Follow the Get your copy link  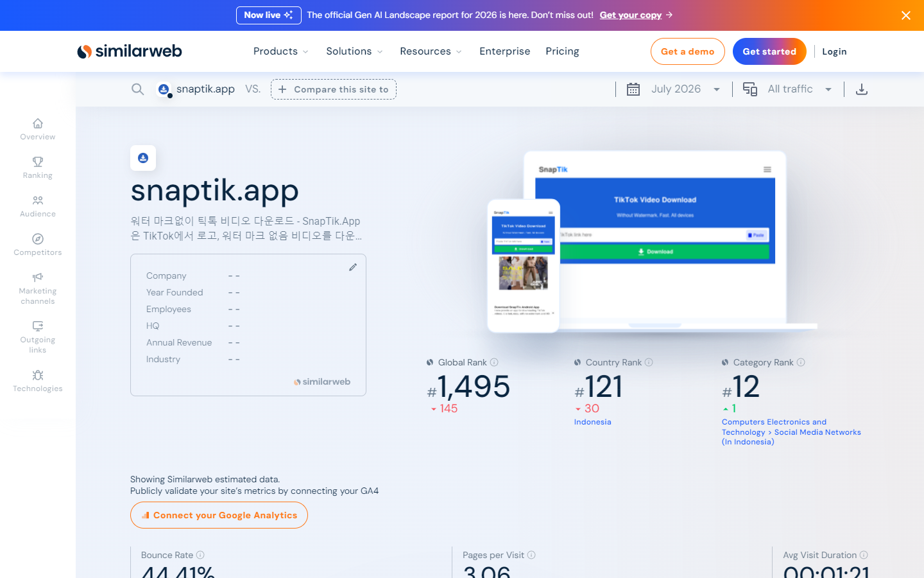[631, 15]
